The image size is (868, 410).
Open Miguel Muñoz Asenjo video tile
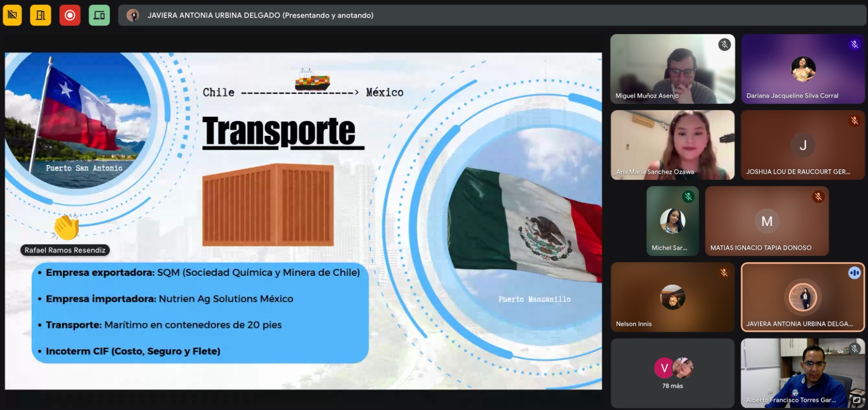[x=673, y=69]
